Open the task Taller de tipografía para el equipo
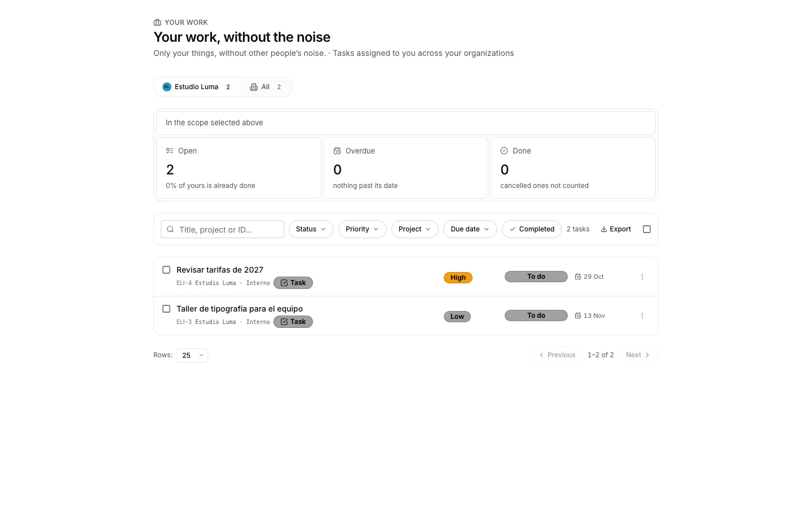The image size is (812, 508). [240, 309]
